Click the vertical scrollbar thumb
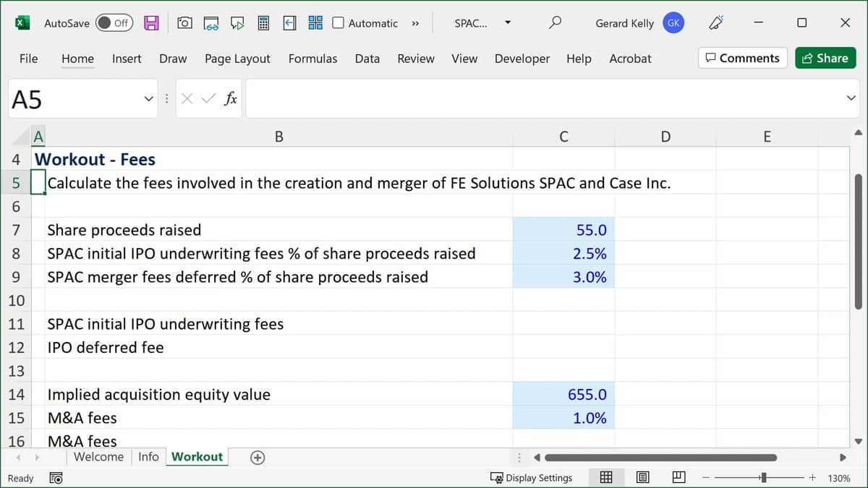 [x=858, y=241]
